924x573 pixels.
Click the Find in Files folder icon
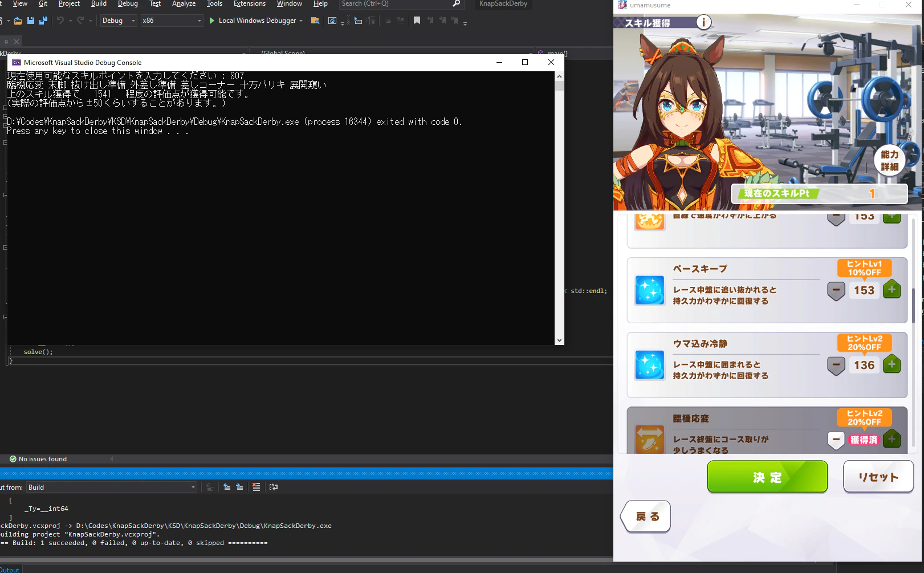coord(315,21)
